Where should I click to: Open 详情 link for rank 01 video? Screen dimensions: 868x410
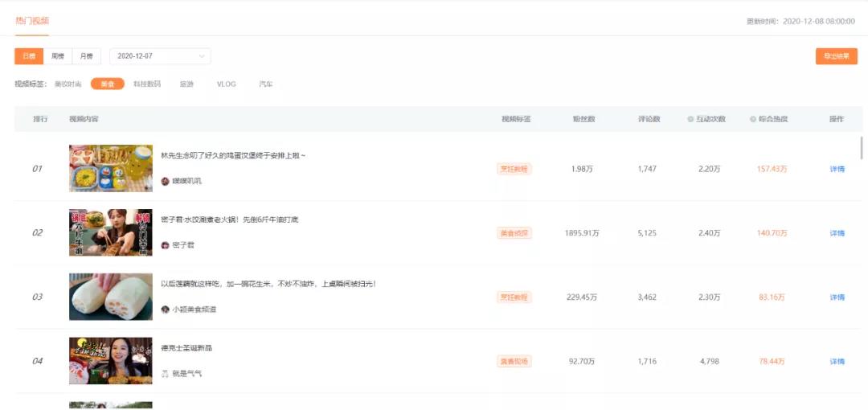point(837,169)
